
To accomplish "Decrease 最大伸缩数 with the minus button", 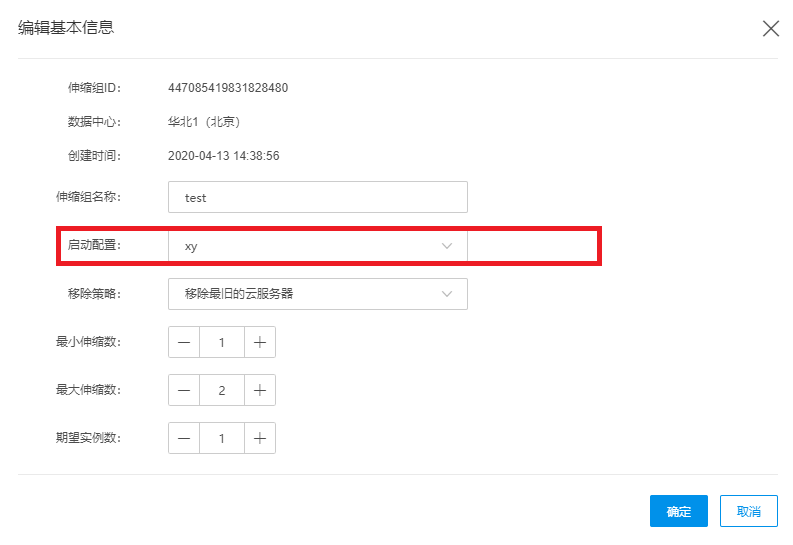I will pyautogui.click(x=184, y=390).
